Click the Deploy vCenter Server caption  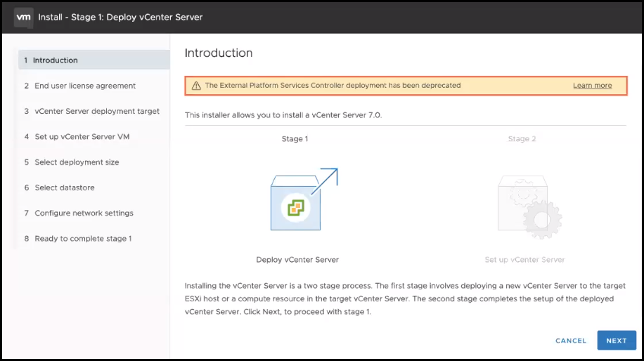(297, 260)
